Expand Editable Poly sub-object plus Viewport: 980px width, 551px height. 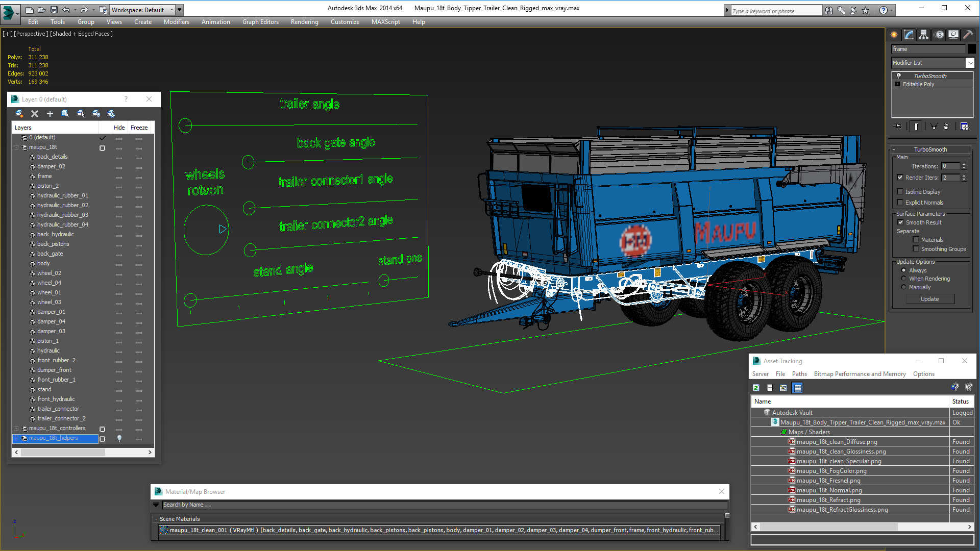(x=898, y=84)
